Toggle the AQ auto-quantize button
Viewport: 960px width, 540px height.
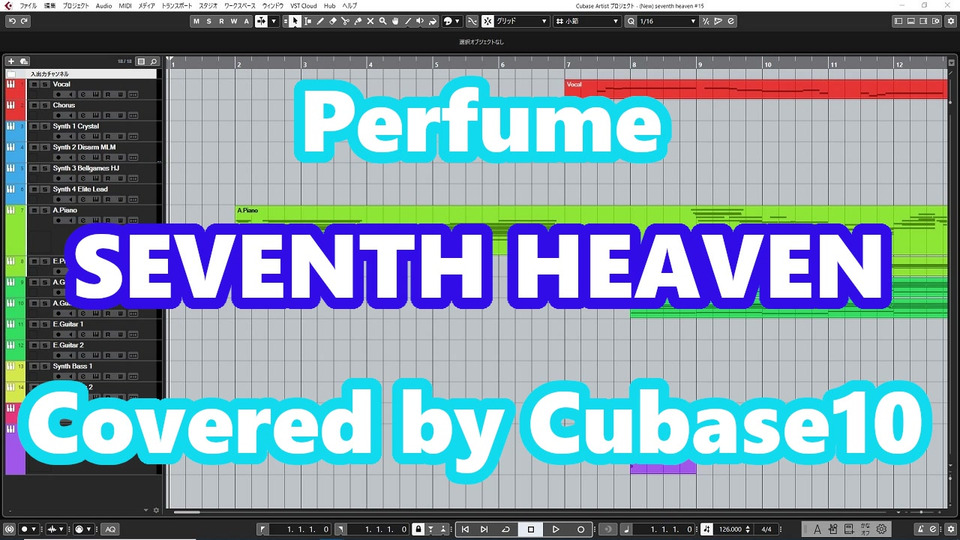pyautogui.click(x=110, y=529)
